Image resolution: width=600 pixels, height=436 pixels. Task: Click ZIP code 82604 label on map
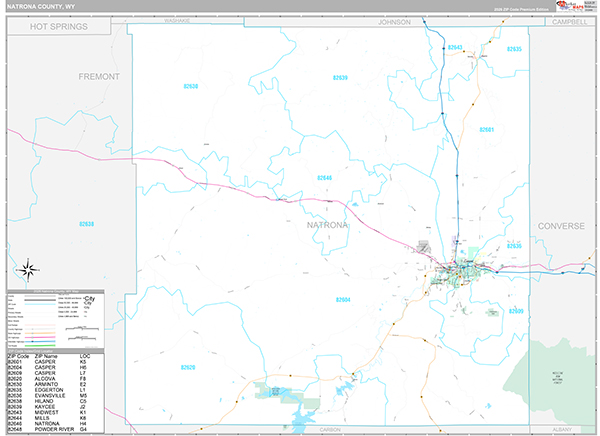(x=343, y=300)
